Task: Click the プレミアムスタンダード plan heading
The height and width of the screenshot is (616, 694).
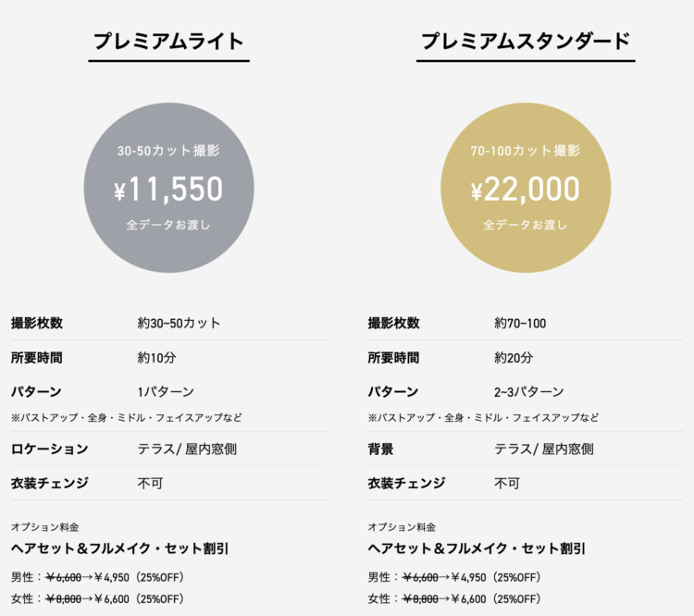Action: coord(526,42)
